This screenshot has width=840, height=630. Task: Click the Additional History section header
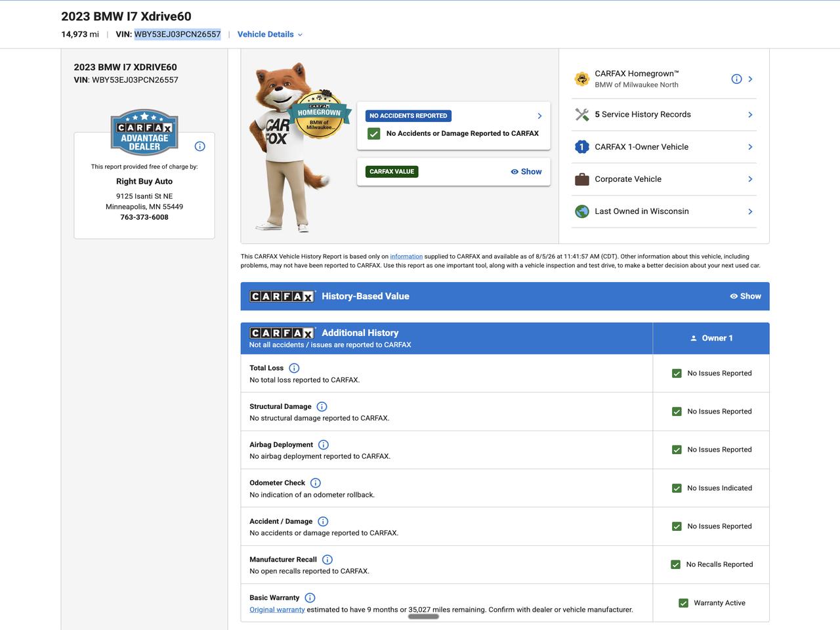point(447,339)
